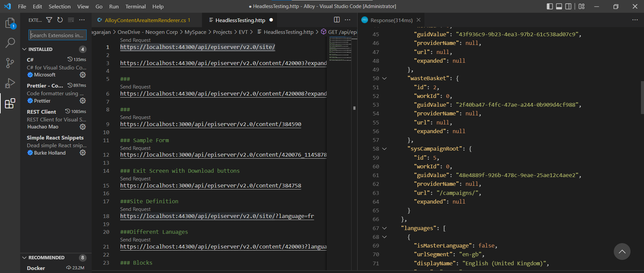
Task: Open the Explorer view in activity bar
Action: pos(10,23)
